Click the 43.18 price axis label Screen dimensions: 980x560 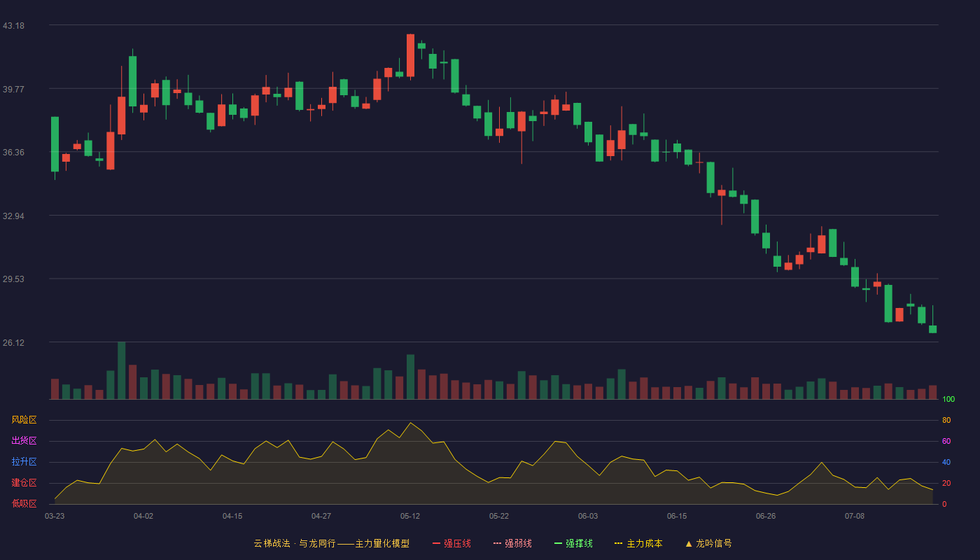(x=14, y=26)
